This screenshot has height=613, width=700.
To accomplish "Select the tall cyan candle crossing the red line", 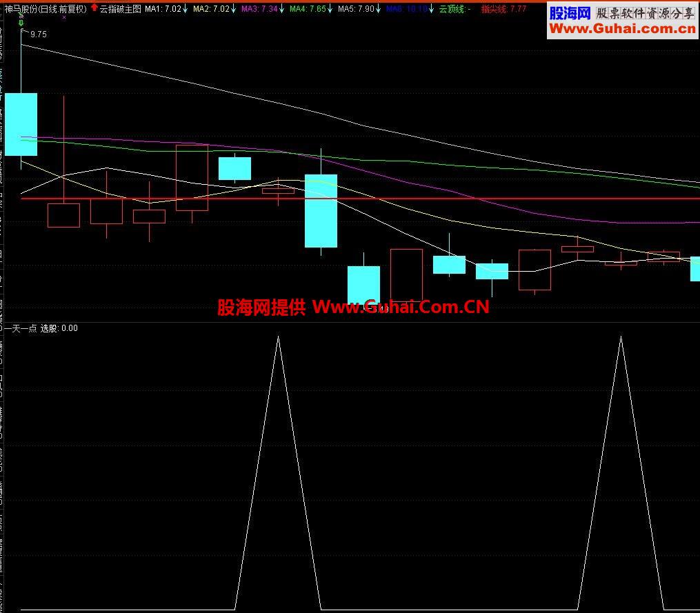I will click(321, 211).
